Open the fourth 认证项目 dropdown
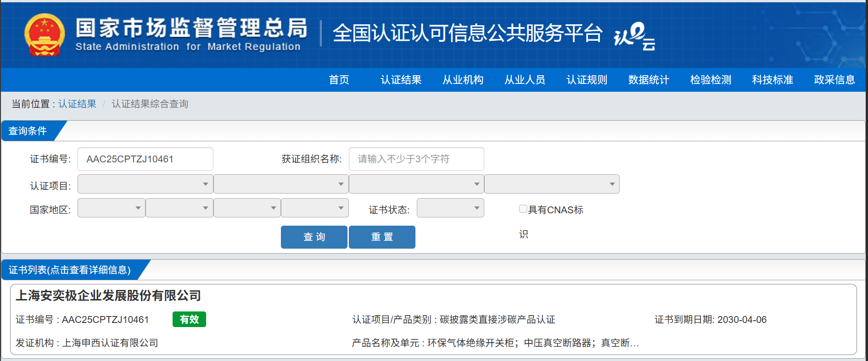Screen dimensions: 868x361 coord(552,184)
